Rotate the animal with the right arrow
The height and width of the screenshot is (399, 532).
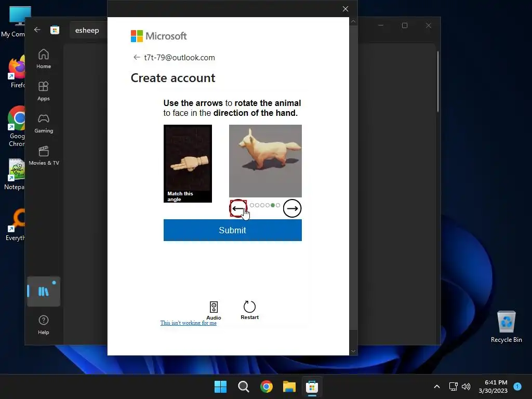pos(292,208)
